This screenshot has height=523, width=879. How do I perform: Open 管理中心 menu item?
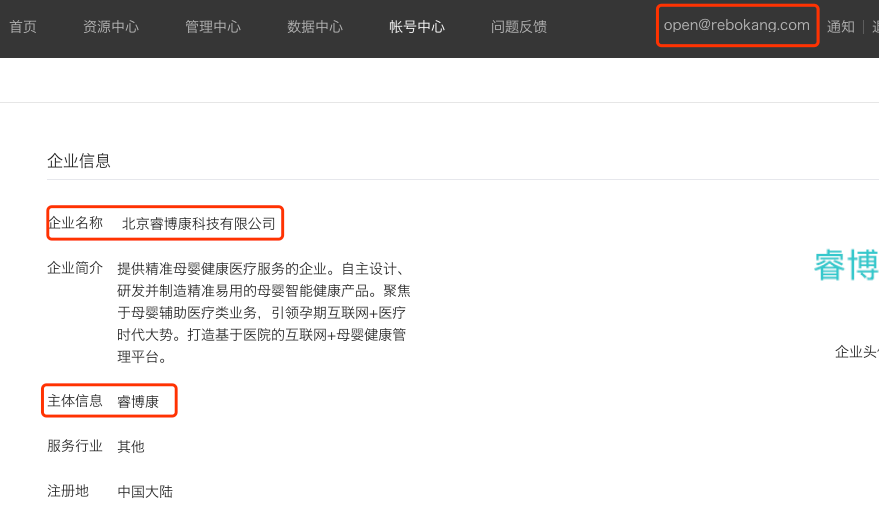(213, 27)
